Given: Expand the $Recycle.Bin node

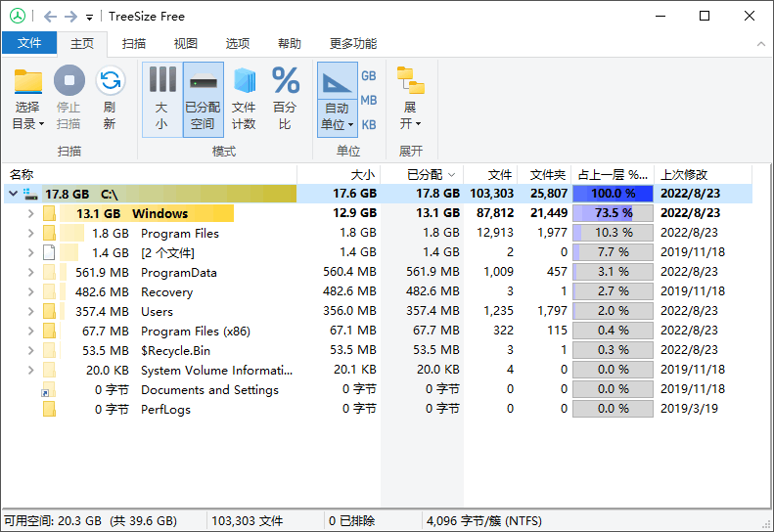Looking at the screenshot, I should (31, 350).
